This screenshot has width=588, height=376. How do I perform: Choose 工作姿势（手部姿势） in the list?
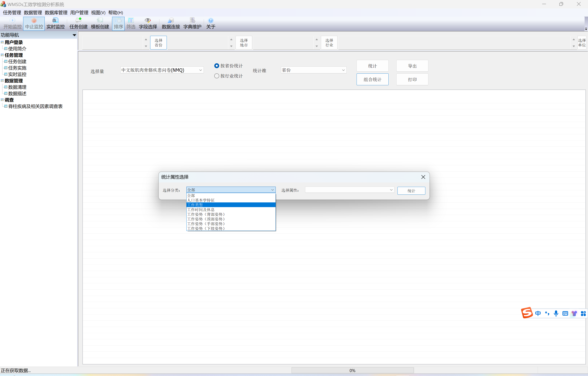pyautogui.click(x=231, y=224)
